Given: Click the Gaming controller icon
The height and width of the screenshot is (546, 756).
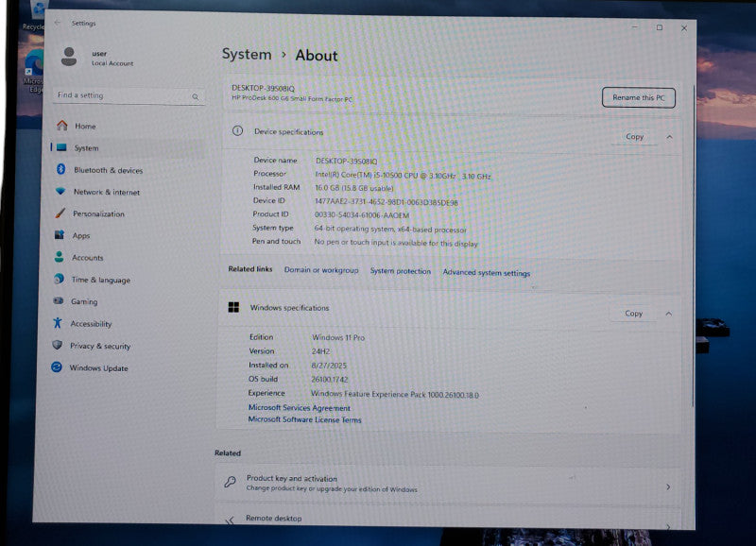Looking at the screenshot, I should [59, 300].
